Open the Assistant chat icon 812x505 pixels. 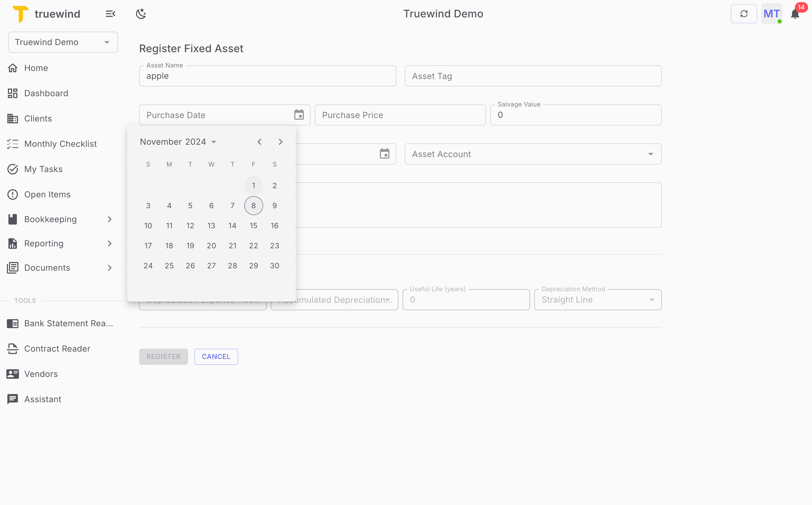coord(13,399)
